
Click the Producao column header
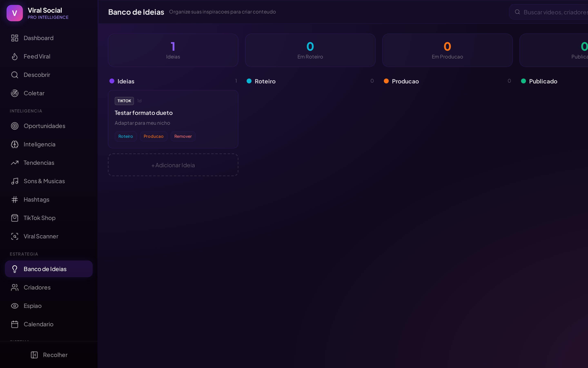tap(405, 81)
